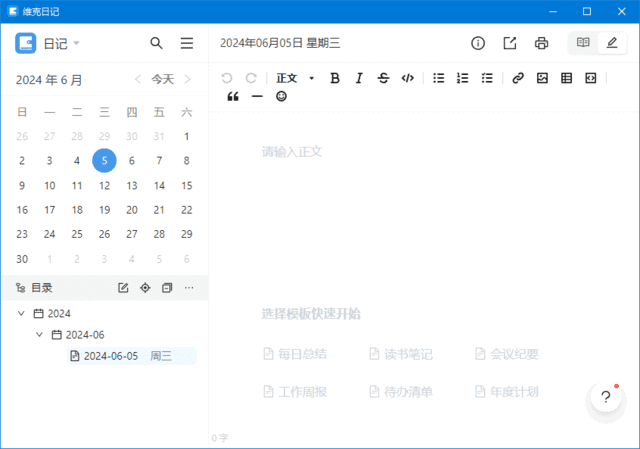Open the hamburger menu in sidebar
The image size is (640, 449).
click(186, 43)
